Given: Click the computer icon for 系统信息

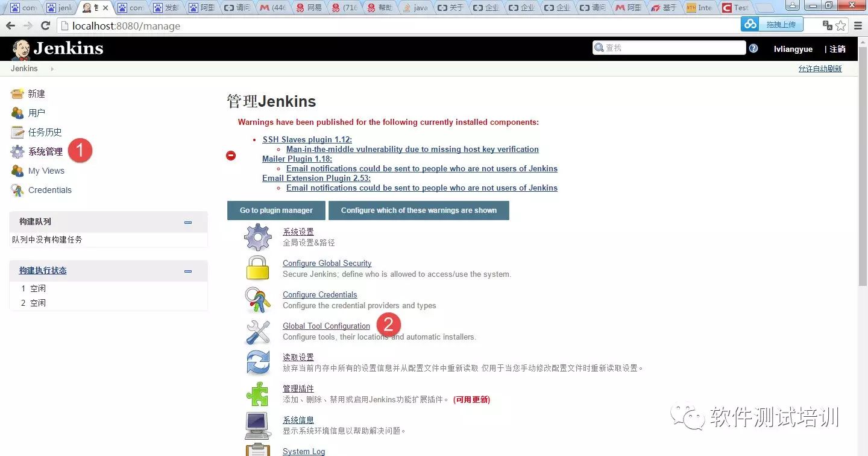Looking at the screenshot, I should click(x=258, y=425).
